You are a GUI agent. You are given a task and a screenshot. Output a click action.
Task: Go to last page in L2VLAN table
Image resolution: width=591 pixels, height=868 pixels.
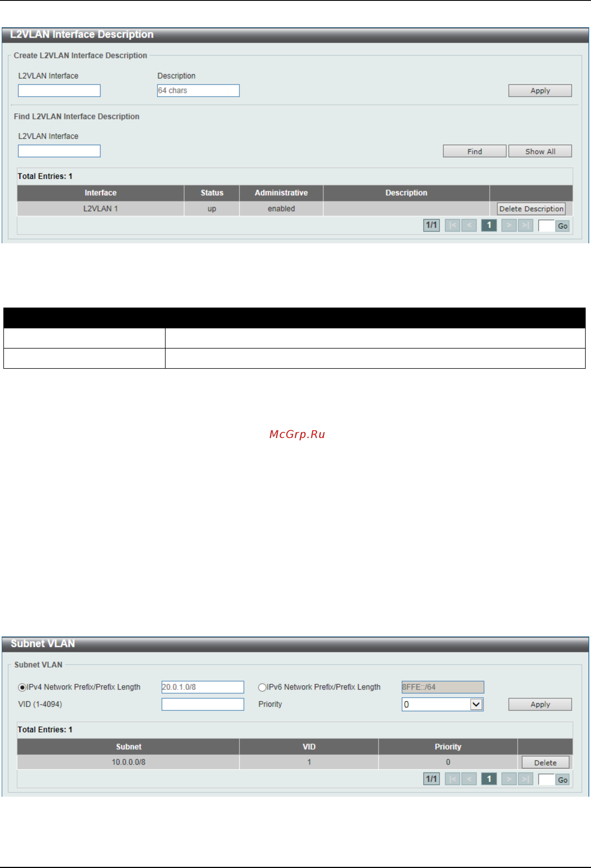point(525,225)
